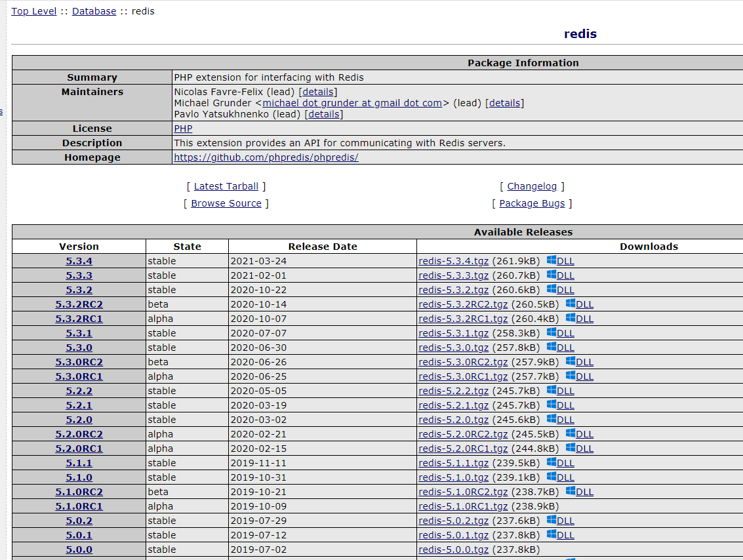
Task: Click Windows icon beside redis-5.2.1 DLL
Action: click(551, 405)
